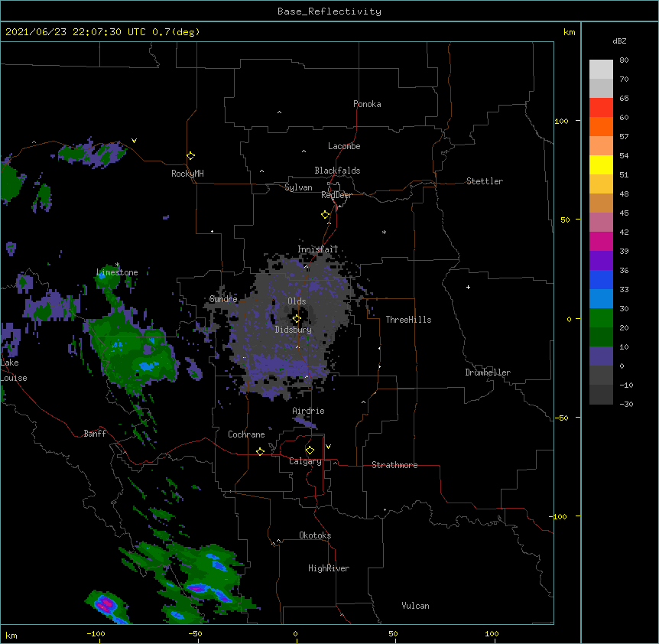
Task: Click the ThreeHills city label
Action: coord(408,320)
